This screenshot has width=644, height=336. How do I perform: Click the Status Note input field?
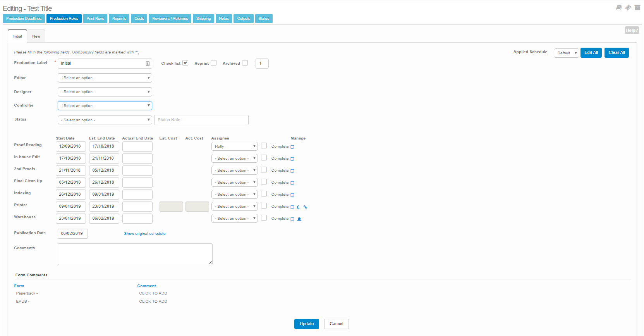201,120
